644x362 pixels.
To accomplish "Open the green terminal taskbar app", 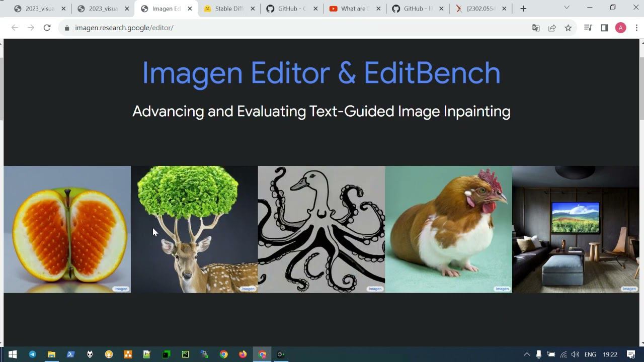I will coord(166,354).
